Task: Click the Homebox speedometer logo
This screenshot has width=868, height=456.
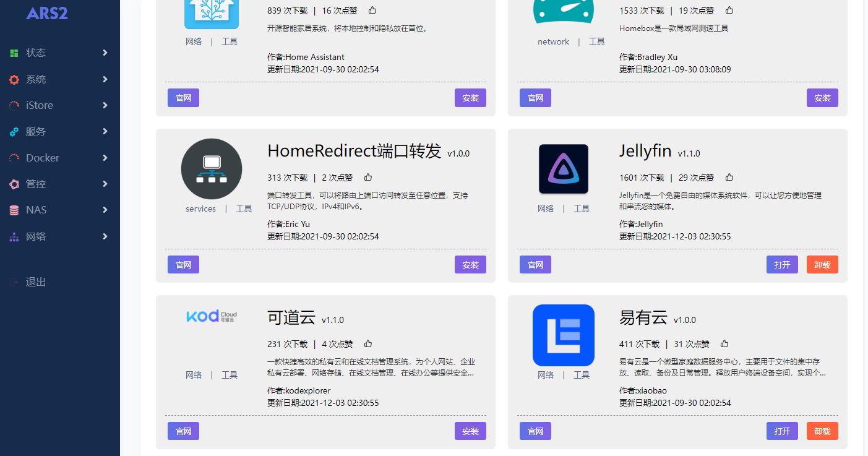Action: [564, 11]
